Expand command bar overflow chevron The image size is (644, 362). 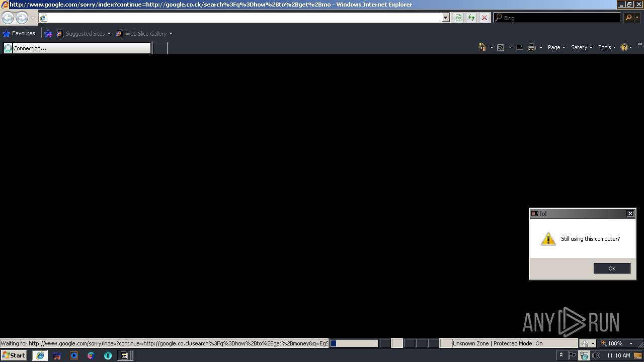[x=639, y=44]
